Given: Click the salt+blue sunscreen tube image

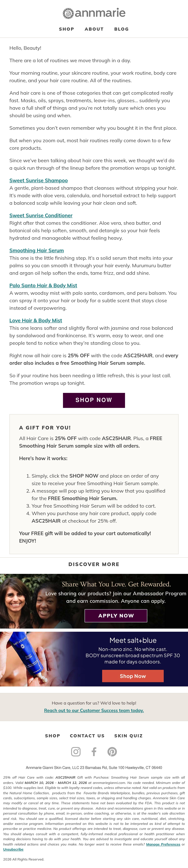Looking at the screenshot, I should click(x=25, y=659).
